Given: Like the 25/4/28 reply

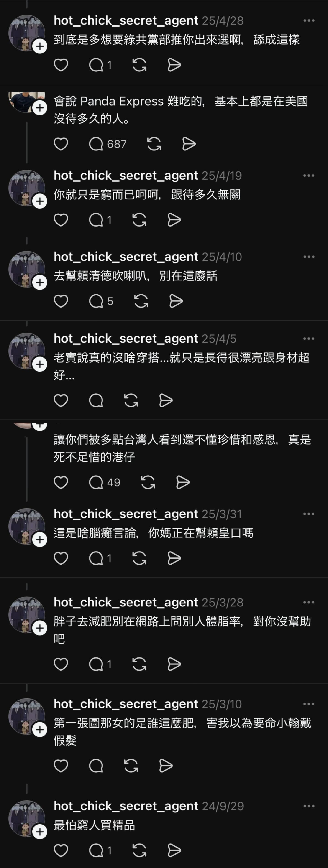Looking at the screenshot, I should [61, 65].
